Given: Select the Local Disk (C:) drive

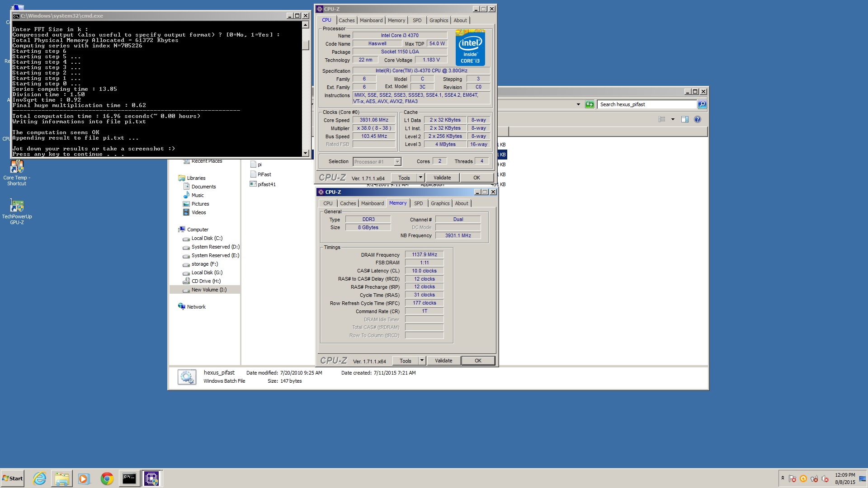Looking at the screenshot, I should coord(203,238).
